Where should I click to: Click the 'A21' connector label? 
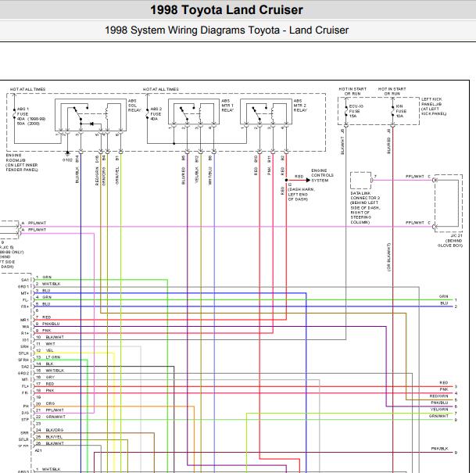click(38, 451)
